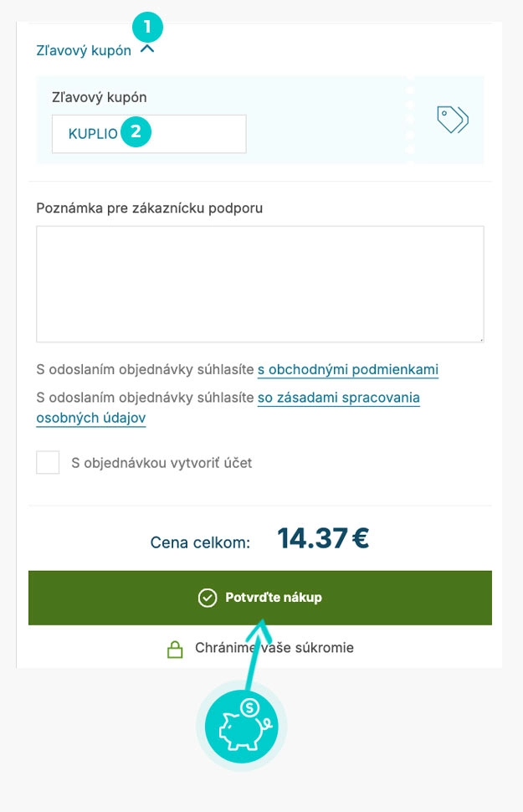Click the green padlock privacy icon
This screenshot has width=523, height=812.
tap(175, 649)
